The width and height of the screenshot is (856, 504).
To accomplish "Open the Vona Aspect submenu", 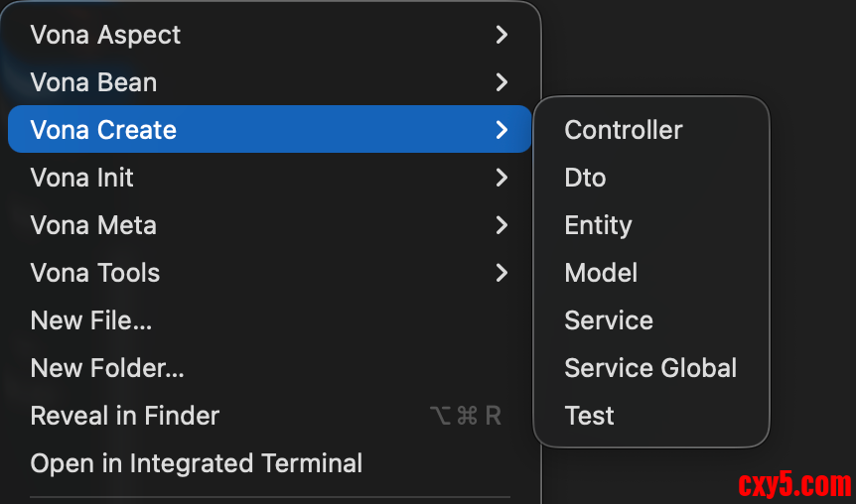I will [105, 35].
